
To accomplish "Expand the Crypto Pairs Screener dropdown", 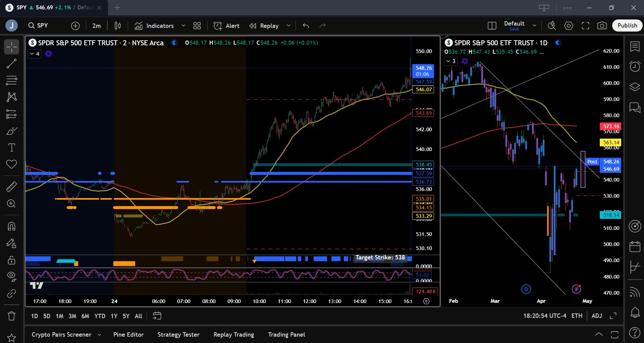I will click(x=99, y=335).
